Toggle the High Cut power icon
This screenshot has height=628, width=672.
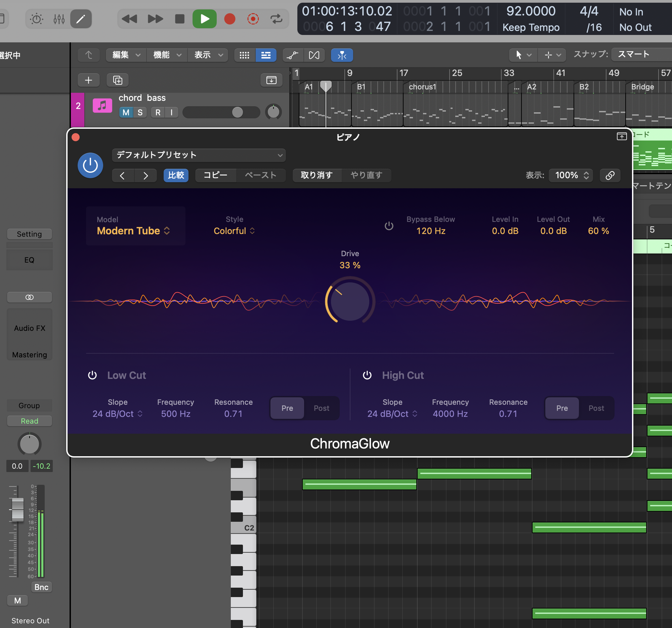367,375
